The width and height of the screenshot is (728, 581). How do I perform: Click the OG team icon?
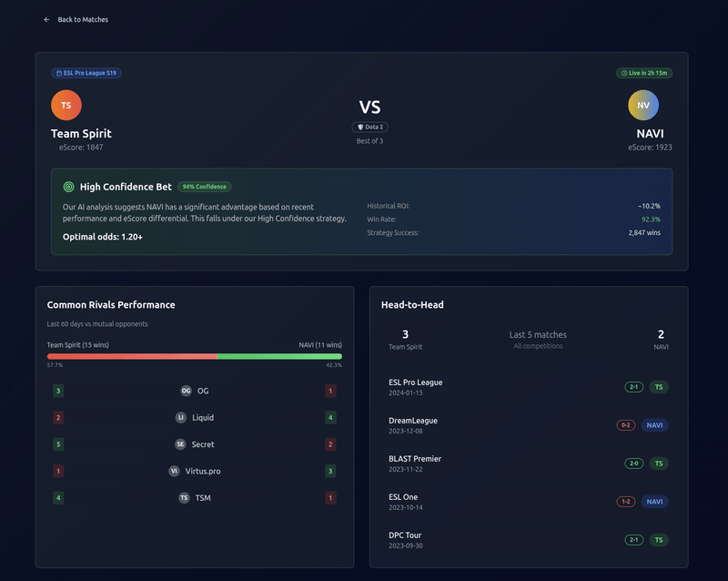(x=186, y=391)
